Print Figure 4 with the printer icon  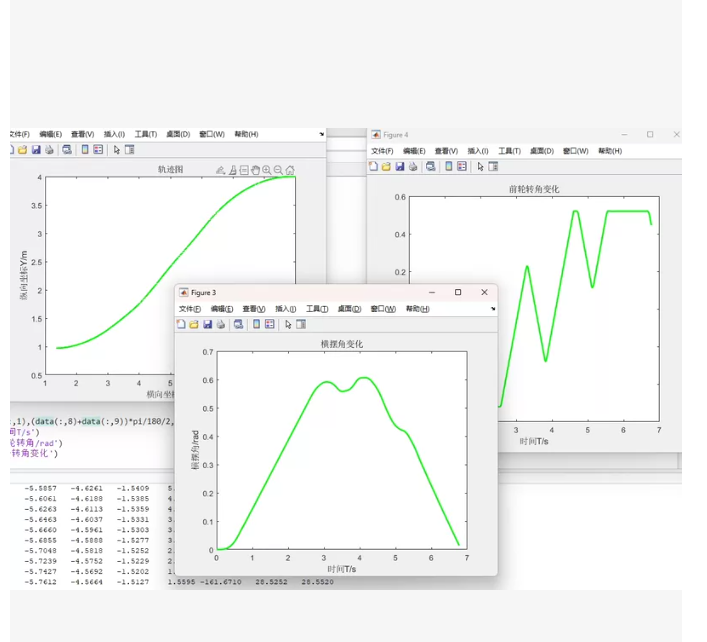click(x=413, y=166)
